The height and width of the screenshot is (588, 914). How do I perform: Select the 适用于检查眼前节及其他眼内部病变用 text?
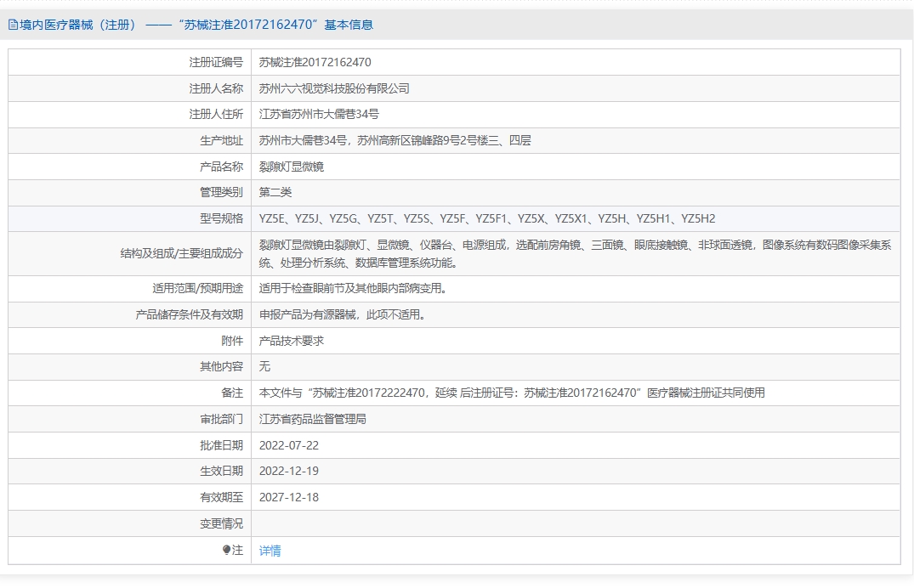(x=353, y=288)
